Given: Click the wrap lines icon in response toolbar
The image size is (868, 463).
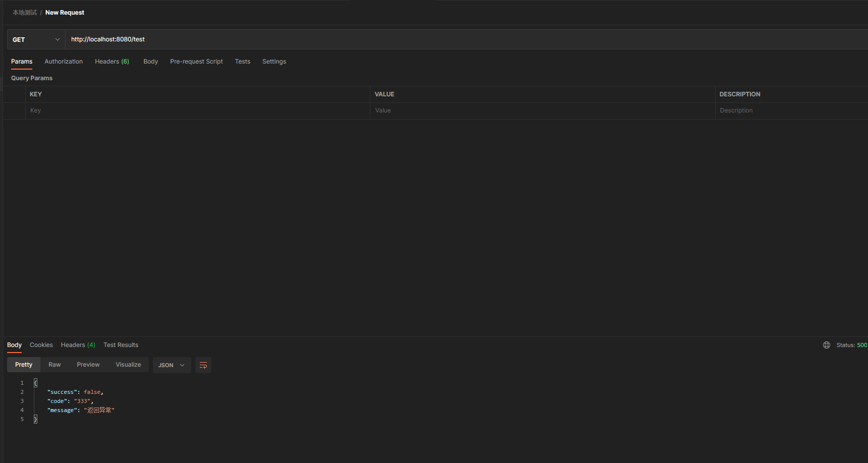Looking at the screenshot, I should pos(203,365).
